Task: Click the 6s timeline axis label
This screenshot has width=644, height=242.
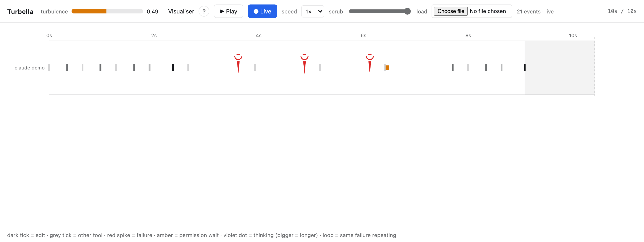Action: click(363, 36)
